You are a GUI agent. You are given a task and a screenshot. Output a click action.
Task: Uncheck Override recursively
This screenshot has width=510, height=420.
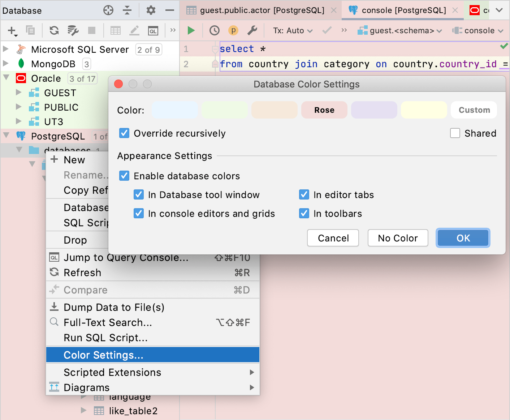click(124, 133)
